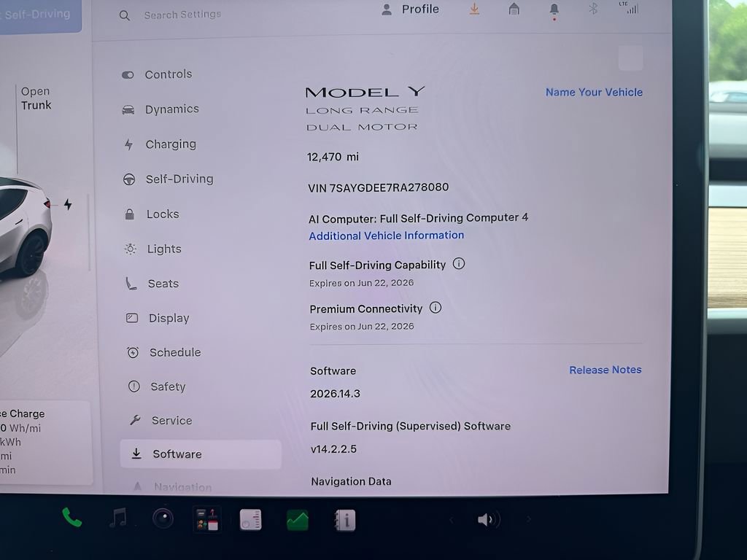Go to the Seats settings
747x560 pixels.
tap(163, 284)
